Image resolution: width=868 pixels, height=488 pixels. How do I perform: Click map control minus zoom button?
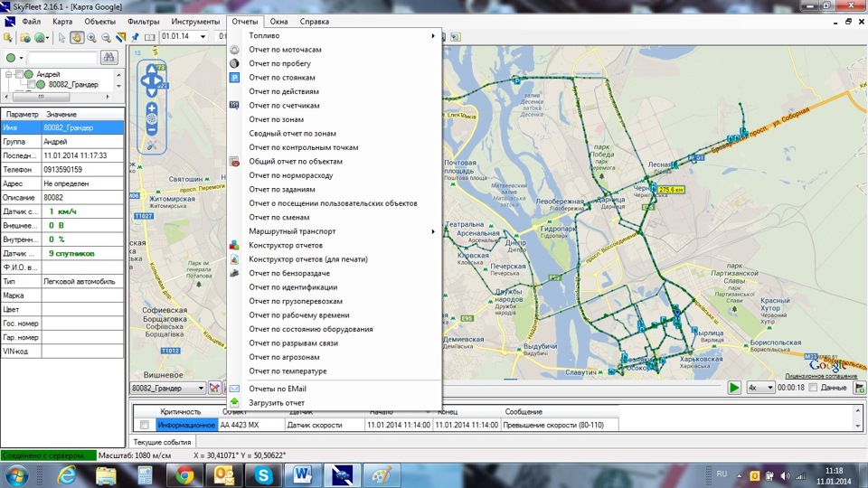(x=151, y=130)
